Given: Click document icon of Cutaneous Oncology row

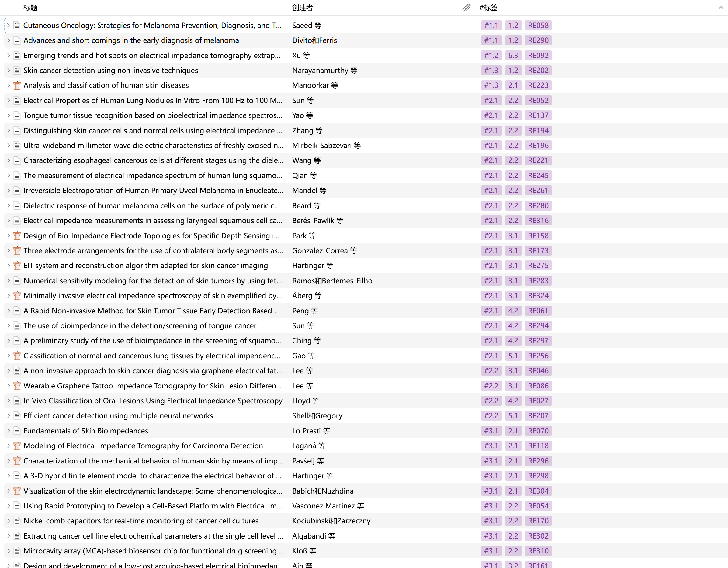Looking at the screenshot, I should (x=17, y=25).
